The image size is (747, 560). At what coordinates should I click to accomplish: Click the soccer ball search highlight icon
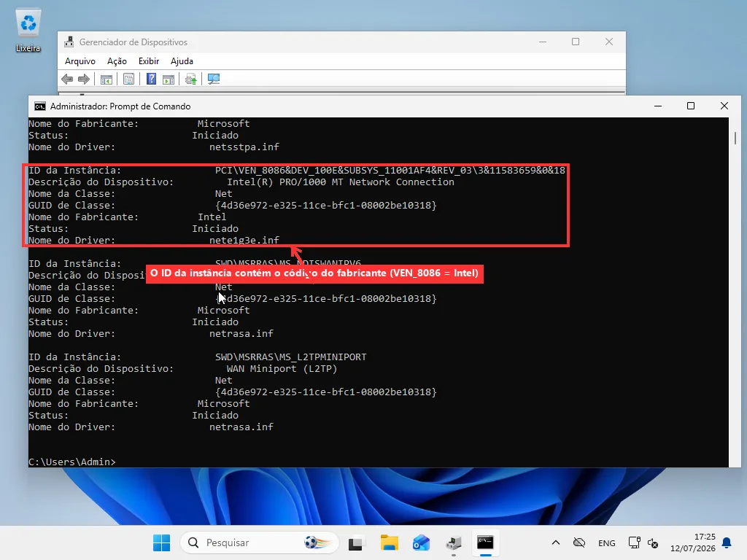(x=317, y=542)
